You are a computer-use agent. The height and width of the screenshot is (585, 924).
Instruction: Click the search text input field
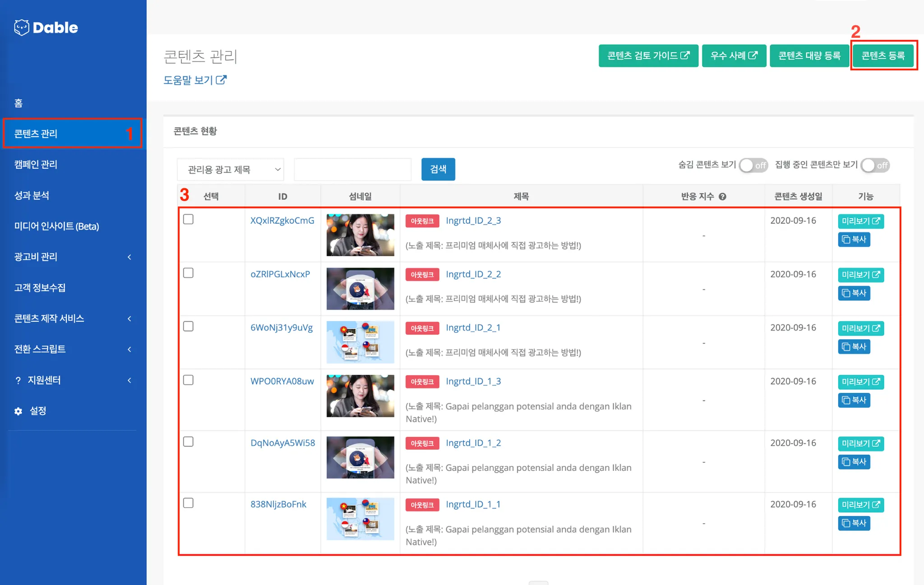click(352, 170)
